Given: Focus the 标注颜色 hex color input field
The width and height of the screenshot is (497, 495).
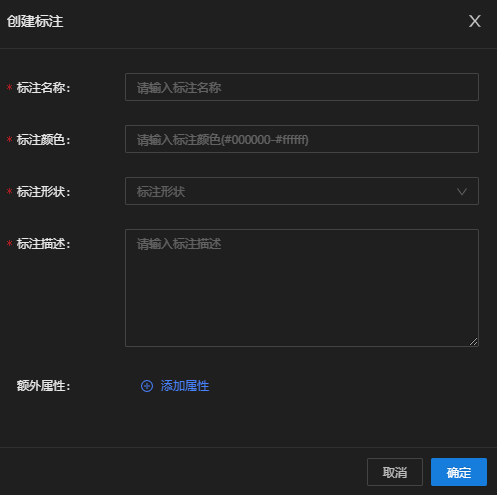Looking at the screenshot, I should pyautogui.click(x=302, y=139).
